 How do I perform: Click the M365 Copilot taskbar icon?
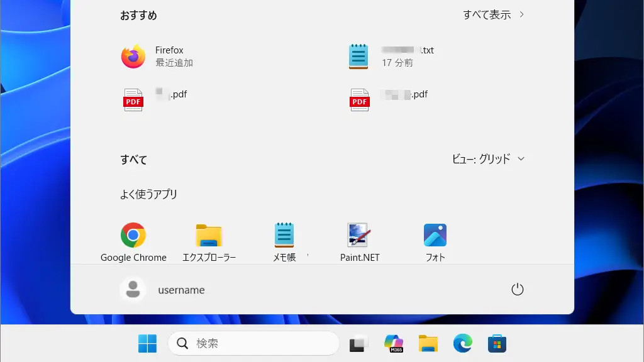(393, 343)
